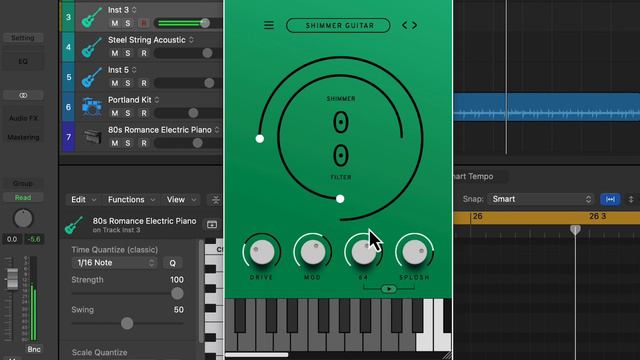
Task: Click the region inspector window icon
Action: tap(212, 225)
